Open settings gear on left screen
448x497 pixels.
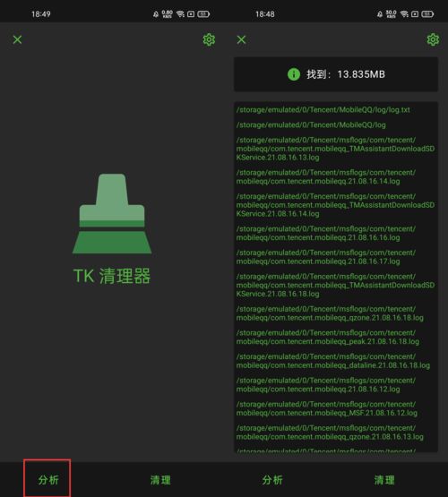click(x=209, y=40)
